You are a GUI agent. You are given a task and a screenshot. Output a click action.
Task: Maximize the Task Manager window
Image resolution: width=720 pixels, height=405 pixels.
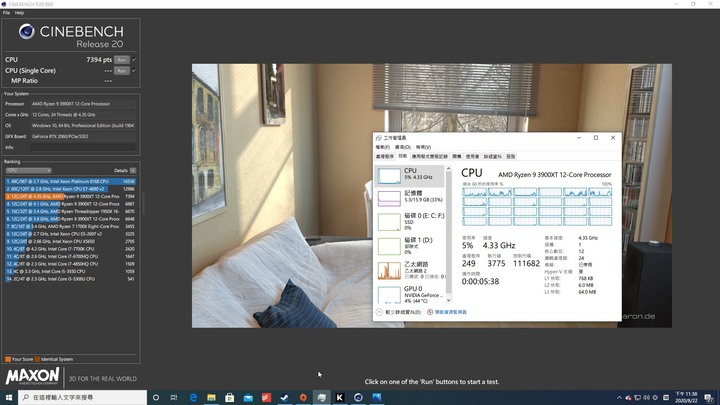click(x=596, y=138)
